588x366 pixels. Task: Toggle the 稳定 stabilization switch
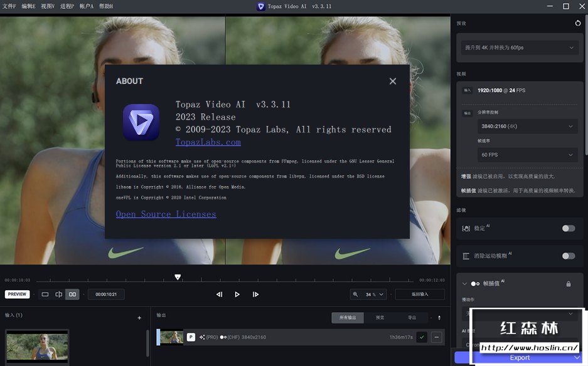pos(568,228)
